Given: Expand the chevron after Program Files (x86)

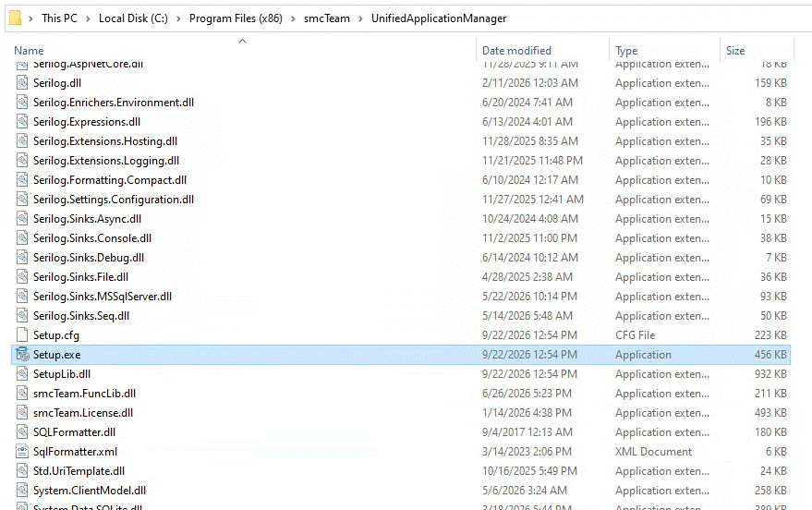Looking at the screenshot, I should coord(293,18).
